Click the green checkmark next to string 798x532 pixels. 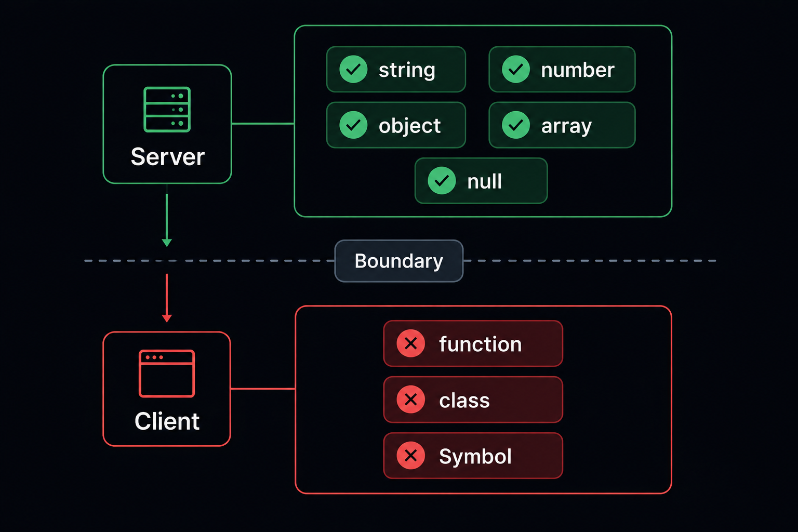click(x=353, y=69)
